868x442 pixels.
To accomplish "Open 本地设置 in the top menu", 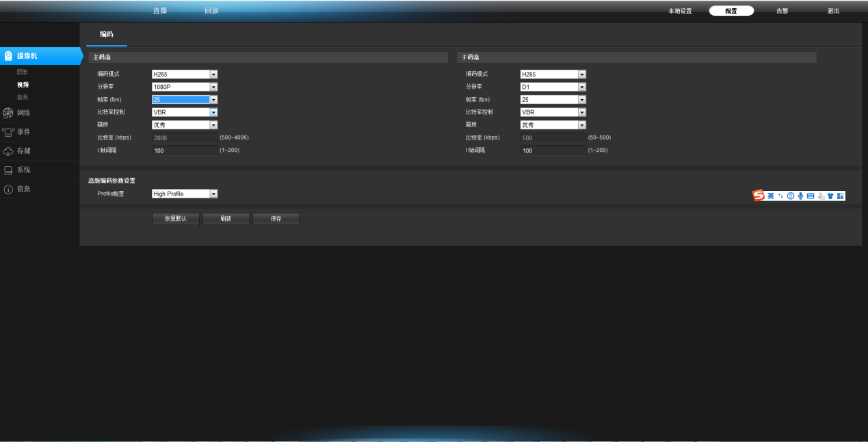I will click(680, 11).
